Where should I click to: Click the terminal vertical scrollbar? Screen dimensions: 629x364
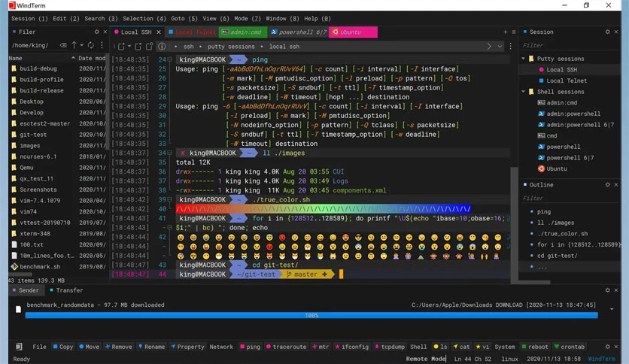[514, 225]
